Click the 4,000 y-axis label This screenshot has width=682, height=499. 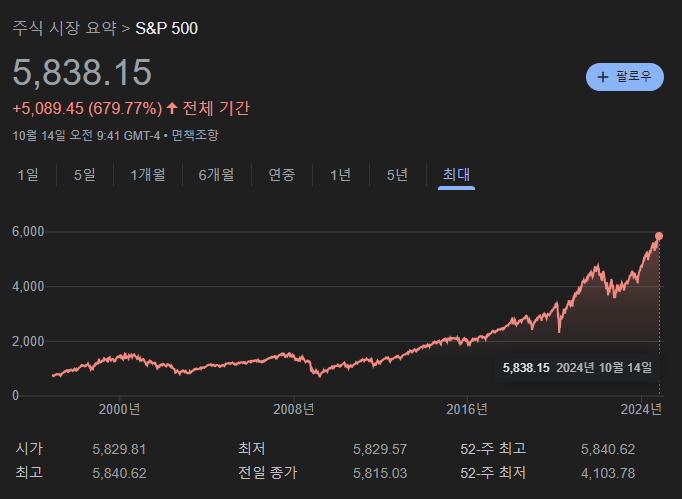coord(28,286)
